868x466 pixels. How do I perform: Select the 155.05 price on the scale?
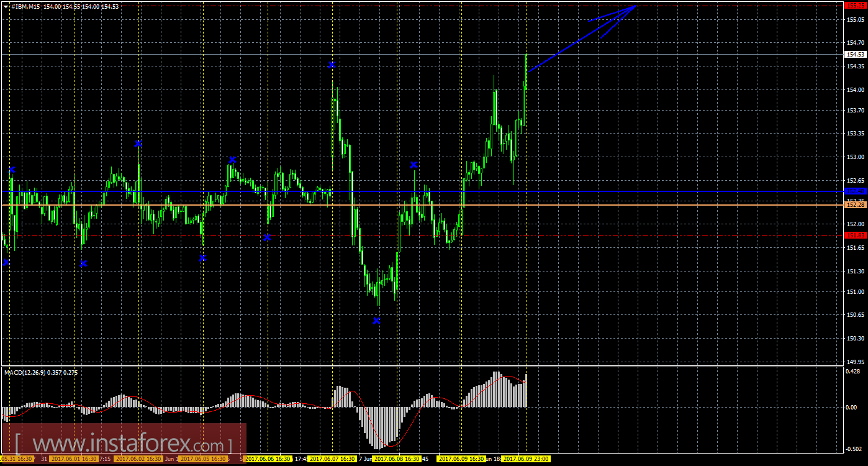click(x=855, y=19)
